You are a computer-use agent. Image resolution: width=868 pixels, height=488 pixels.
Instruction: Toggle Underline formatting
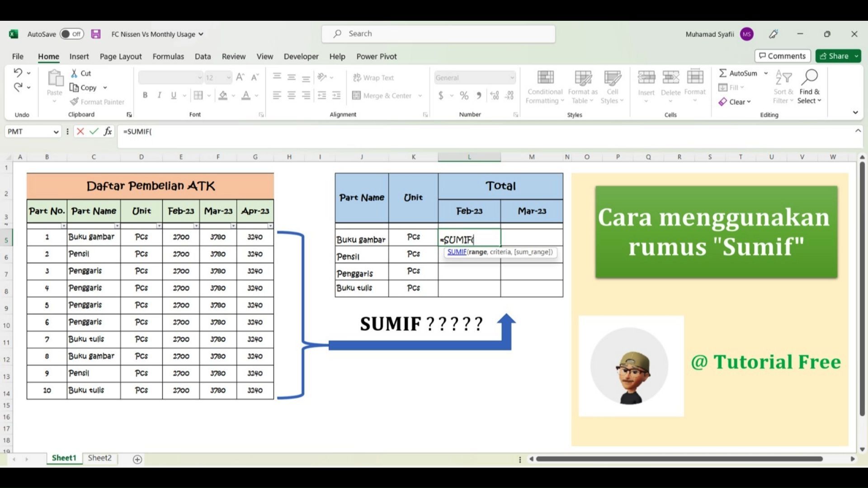pyautogui.click(x=174, y=95)
